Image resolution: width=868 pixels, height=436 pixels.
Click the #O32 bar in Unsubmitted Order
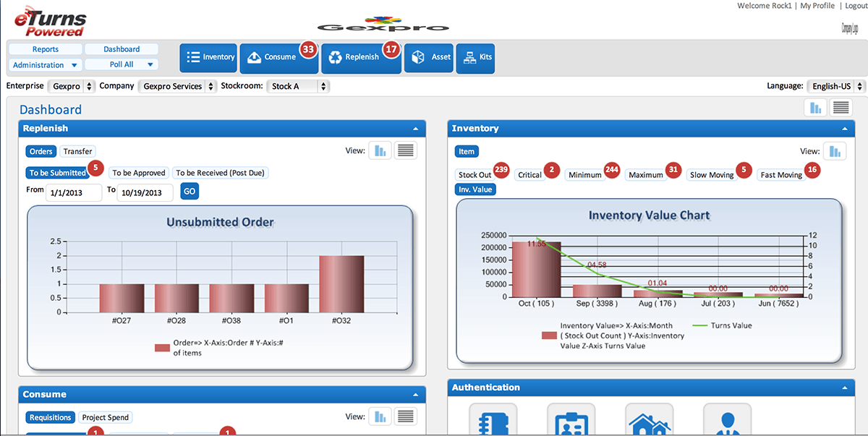point(341,284)
